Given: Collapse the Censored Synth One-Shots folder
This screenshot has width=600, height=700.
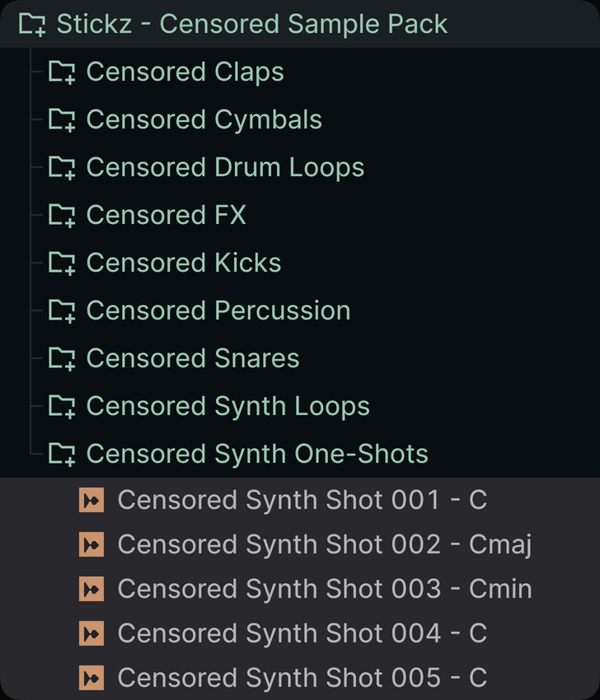Looking at the screenshot, I should click(300, 454).
